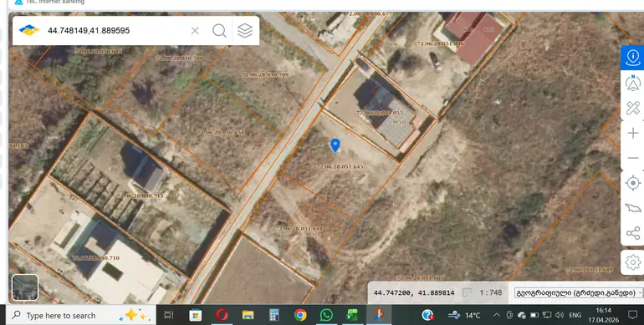Open the coordinate system dropdown
The image size is (644, 325).
click(x=579, y=293)
